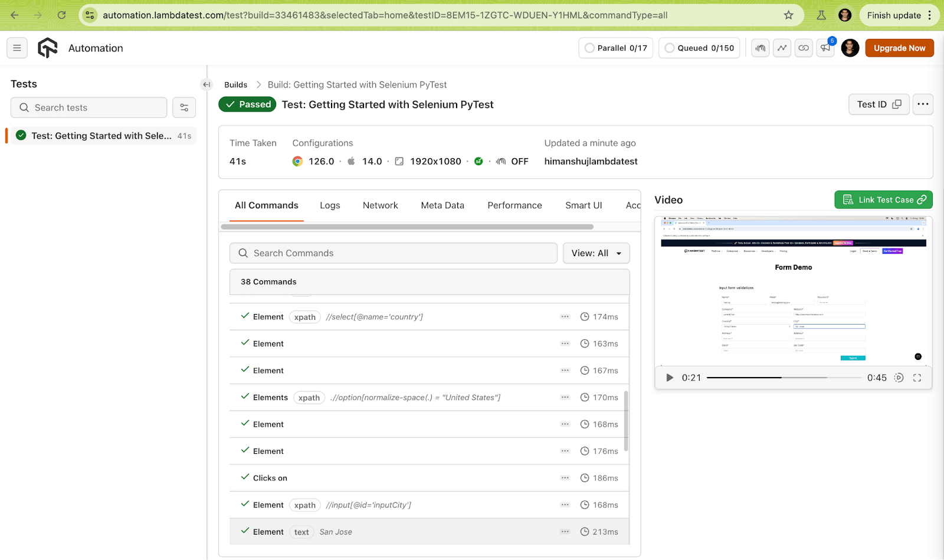Screen dimensions: 944x560
Task: Enter fullscreen on the test video
Action: [x=916, y=378]
